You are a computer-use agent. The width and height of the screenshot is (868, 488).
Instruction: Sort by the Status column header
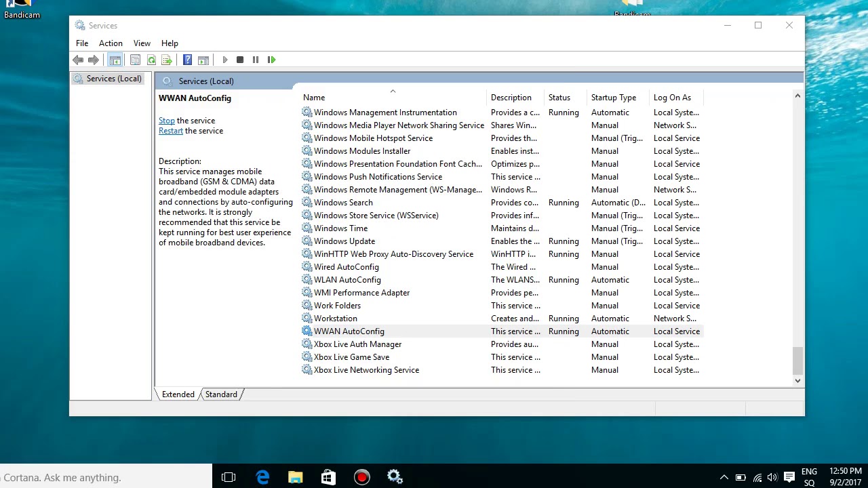coord(566,98)
